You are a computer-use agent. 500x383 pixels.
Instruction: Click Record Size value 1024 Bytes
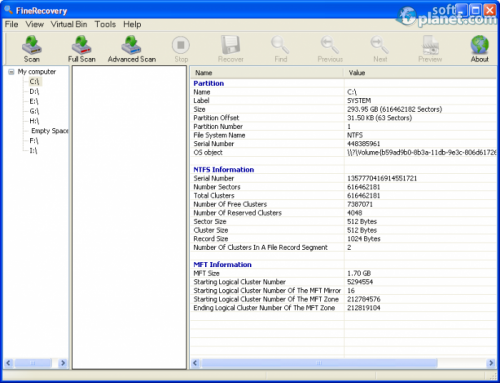(364, 239)
